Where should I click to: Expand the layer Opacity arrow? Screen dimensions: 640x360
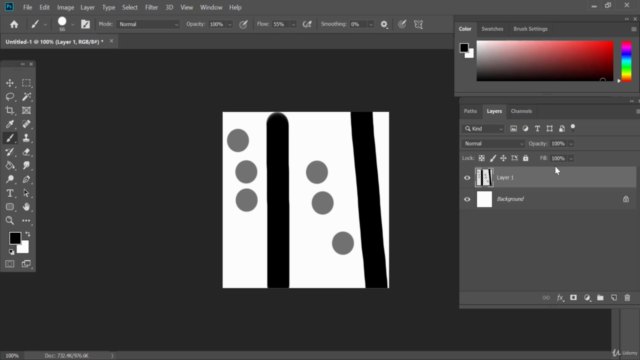tap(571, 144)
